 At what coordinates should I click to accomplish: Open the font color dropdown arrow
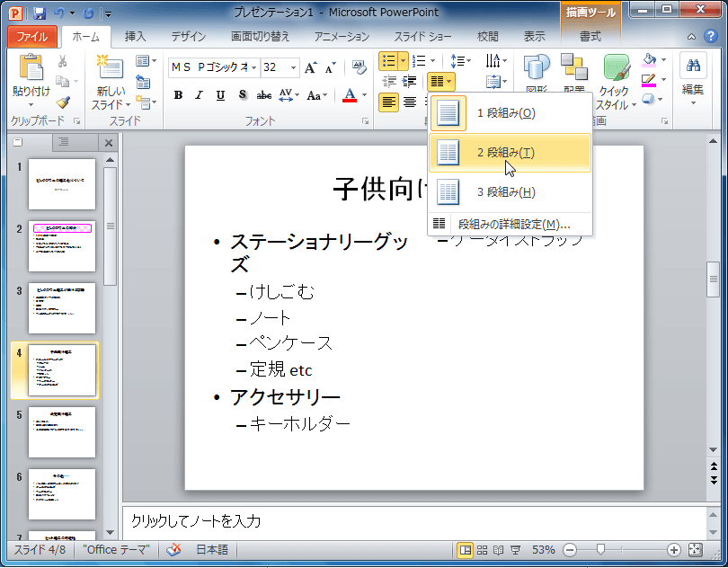coord(365,95)
